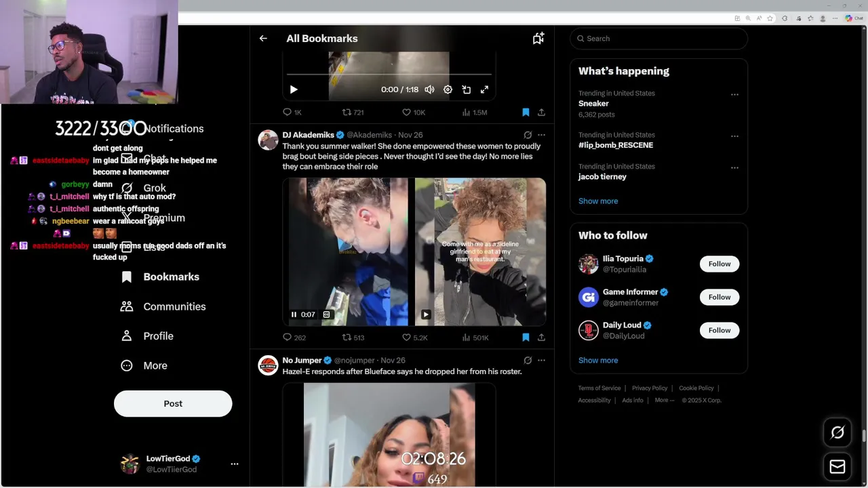Share the post with 1.5M views

point(541,113)
